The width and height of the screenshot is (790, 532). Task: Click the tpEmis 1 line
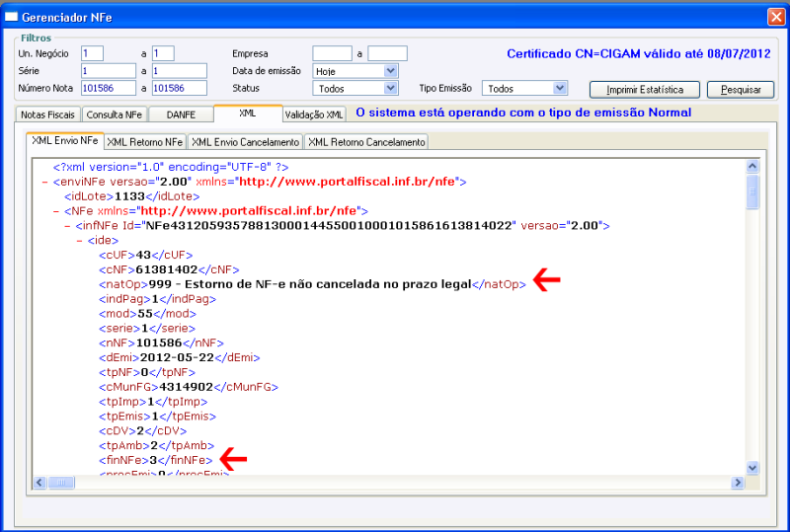click(x=158, y=417)
